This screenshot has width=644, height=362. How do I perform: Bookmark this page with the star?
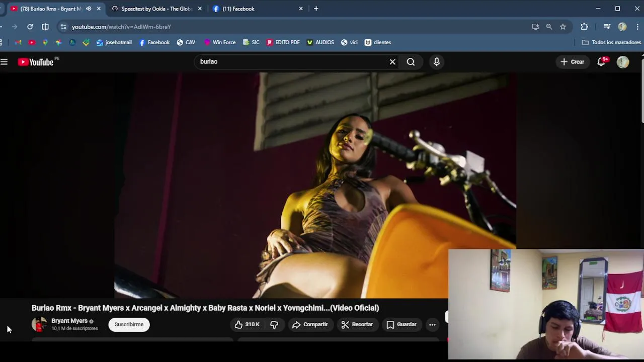click(x=563, y=27)
